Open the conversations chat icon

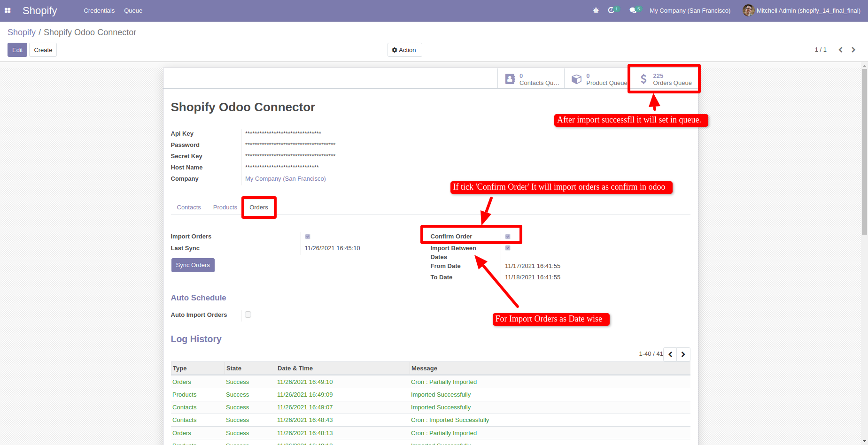point(633,10)
